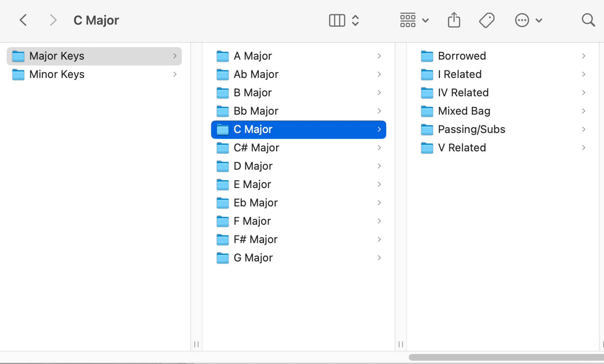This screenshot has height=364, width=604.
Task: Select the IV Related folder
Action: click(x=463, y=93)
